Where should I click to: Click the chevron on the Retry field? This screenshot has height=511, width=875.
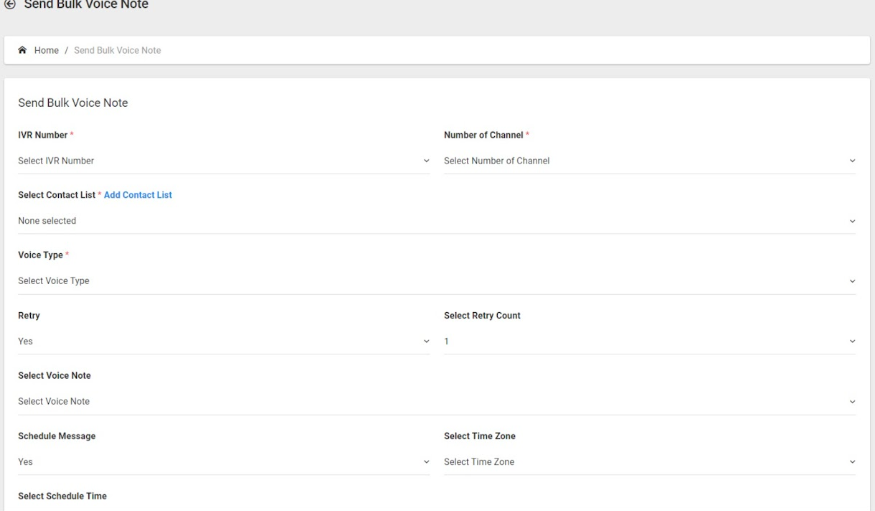tap(426, 341)
